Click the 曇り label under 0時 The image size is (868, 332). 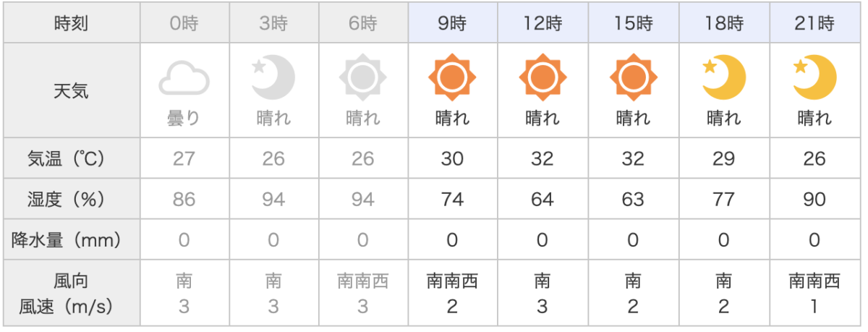(x=184, y=119)
